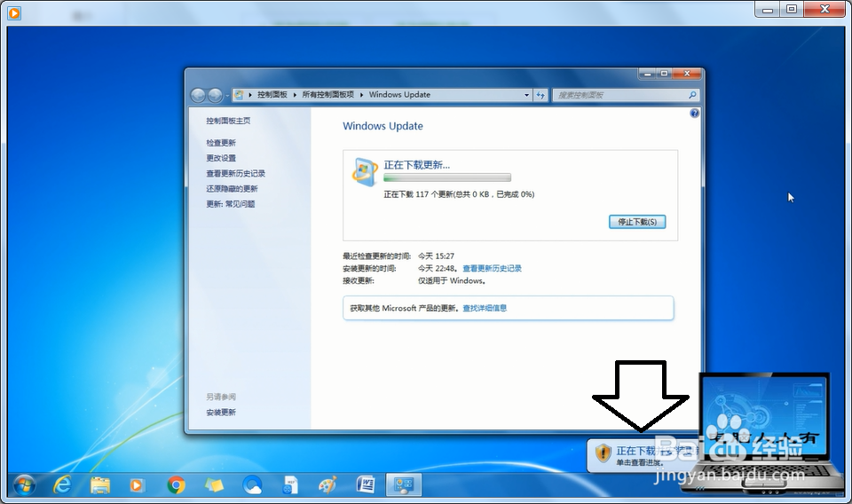Click the 另请参阅 label in the sidebar

point(221,397)
